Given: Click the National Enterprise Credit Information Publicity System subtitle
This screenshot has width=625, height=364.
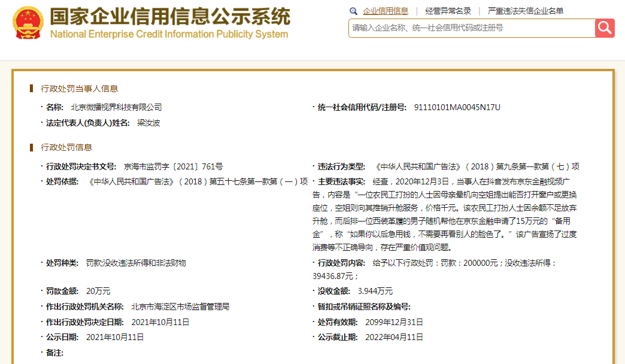Looking at the screenshot, I should (169, 34).
